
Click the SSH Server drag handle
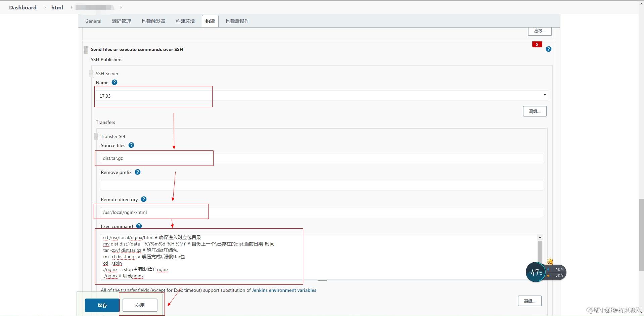pos(91,74)
